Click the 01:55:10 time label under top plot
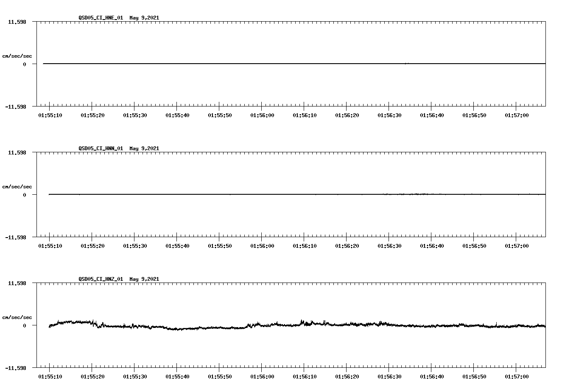 point(50,114)
